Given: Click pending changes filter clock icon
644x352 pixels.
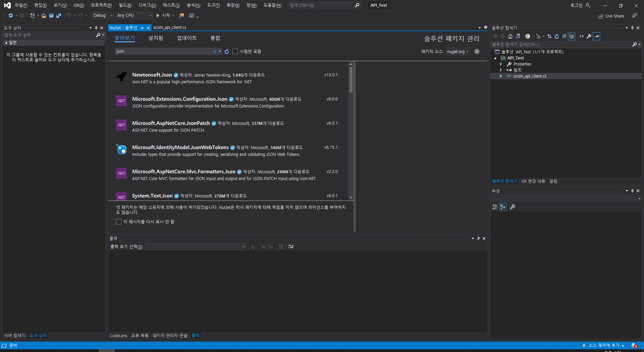Looking at the screenshot, I should 538,36.
